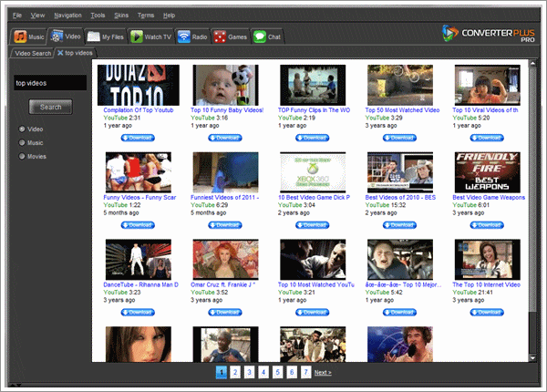This screenshot has width=547, height=392.
Task: Download 'The Top 10 Internet Video'
Action: click(x=487, y=312)
